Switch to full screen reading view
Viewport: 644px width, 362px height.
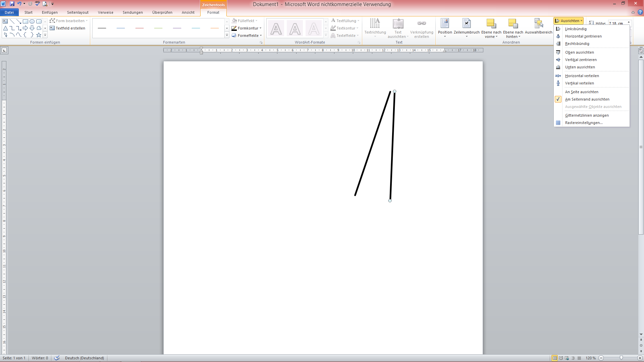click(x=561, y=358)
